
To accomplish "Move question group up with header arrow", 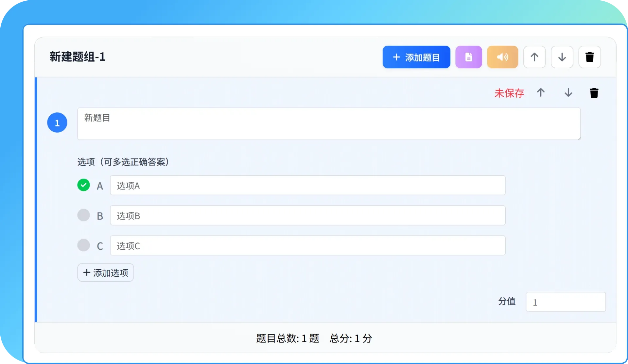I will [534, 57].
